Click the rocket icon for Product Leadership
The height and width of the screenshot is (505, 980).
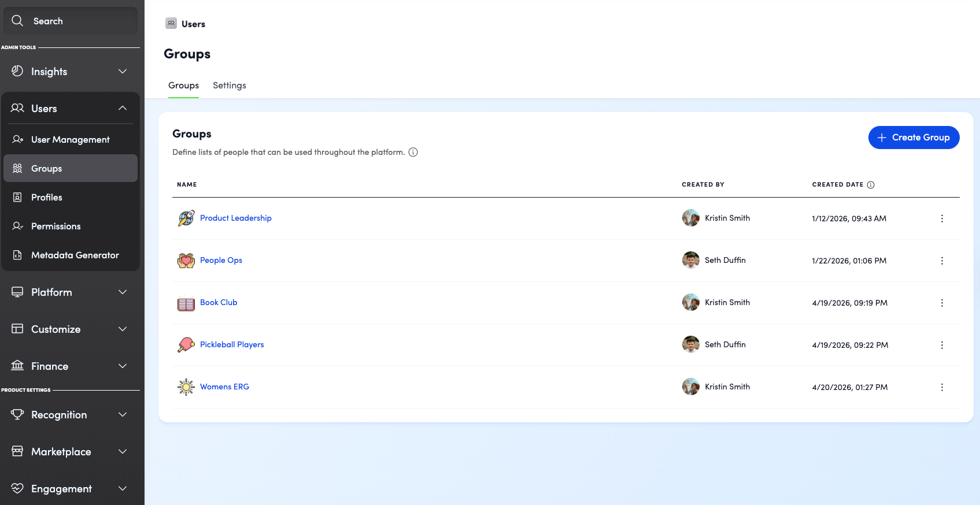[186, 218]
